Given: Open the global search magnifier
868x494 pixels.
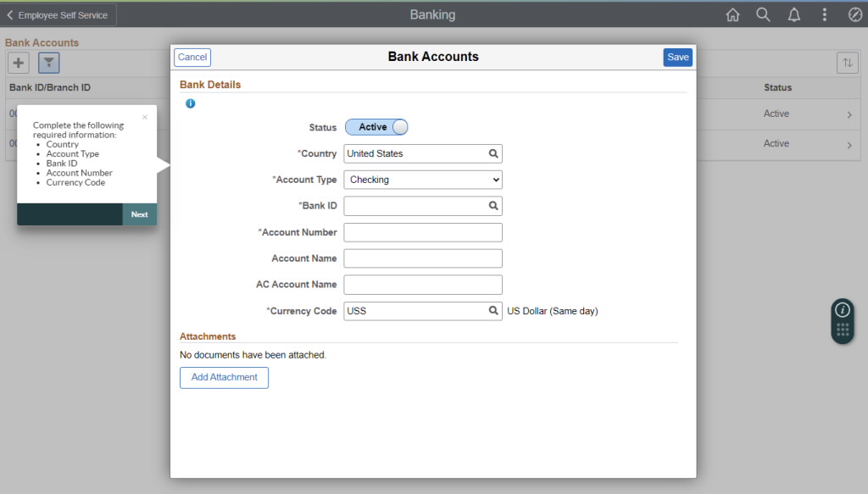Looking at the screenshot, I should pos(763,14).
